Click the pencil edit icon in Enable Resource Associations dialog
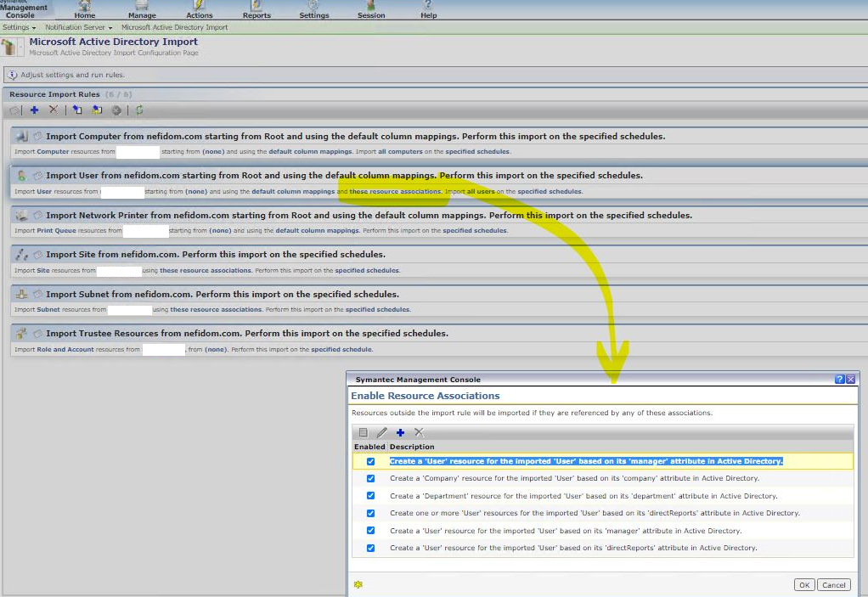The height and width of the screenshot is (597, 868). pos(381,432)
